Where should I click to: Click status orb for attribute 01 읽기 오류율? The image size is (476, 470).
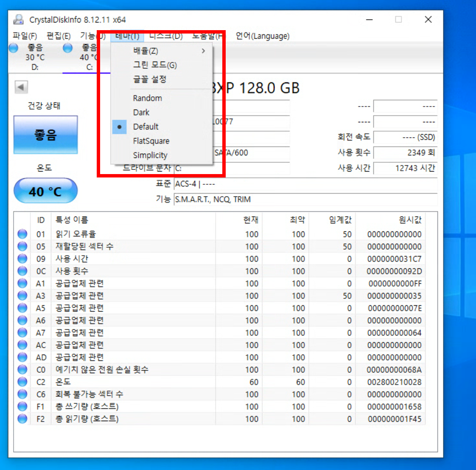click(22, 234)
